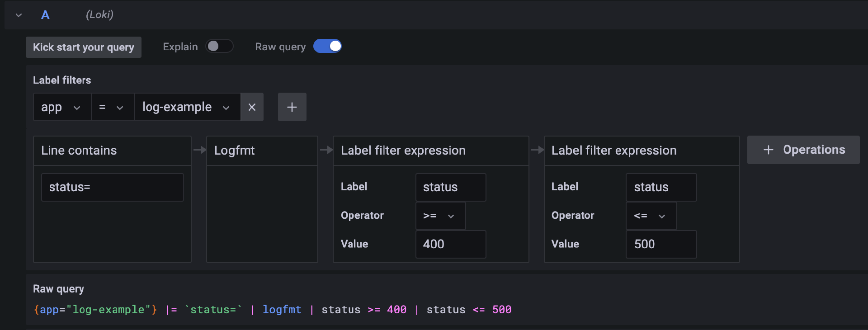868x330 pixels.
Task: Remove the app label filter with X
Action: click(x=252, y=107)
